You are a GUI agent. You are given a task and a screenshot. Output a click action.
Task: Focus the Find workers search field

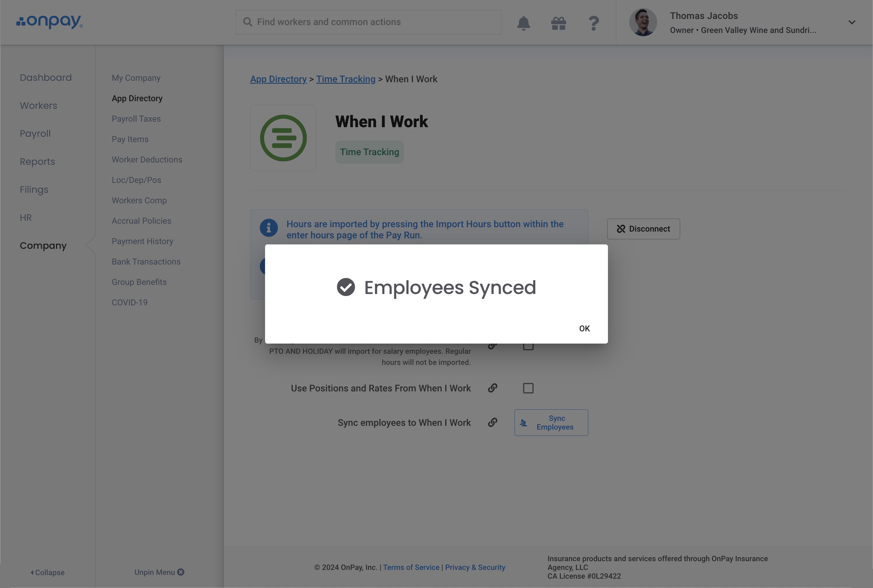click(x=368, y=22)
